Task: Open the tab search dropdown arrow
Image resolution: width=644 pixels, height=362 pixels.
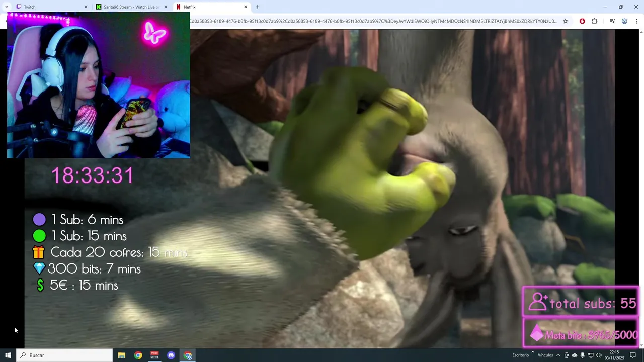Action: click(x=7, y=7)
